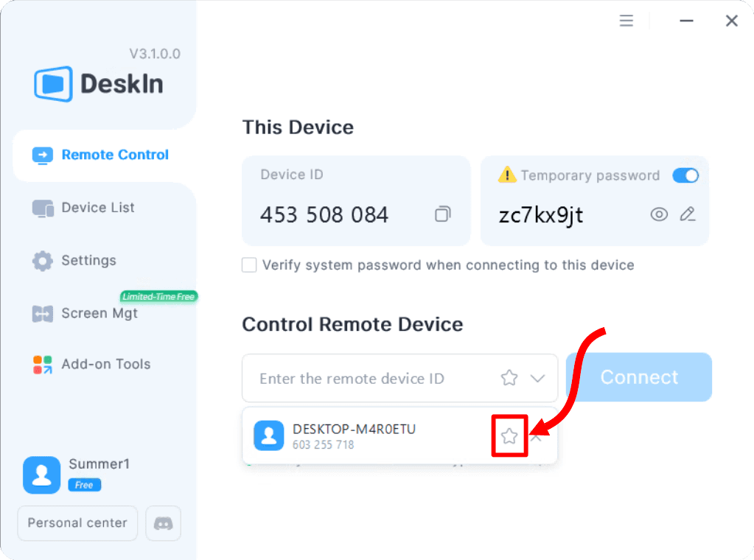
Task: Click the star icon in device ID field
Action: coord(509,378)
